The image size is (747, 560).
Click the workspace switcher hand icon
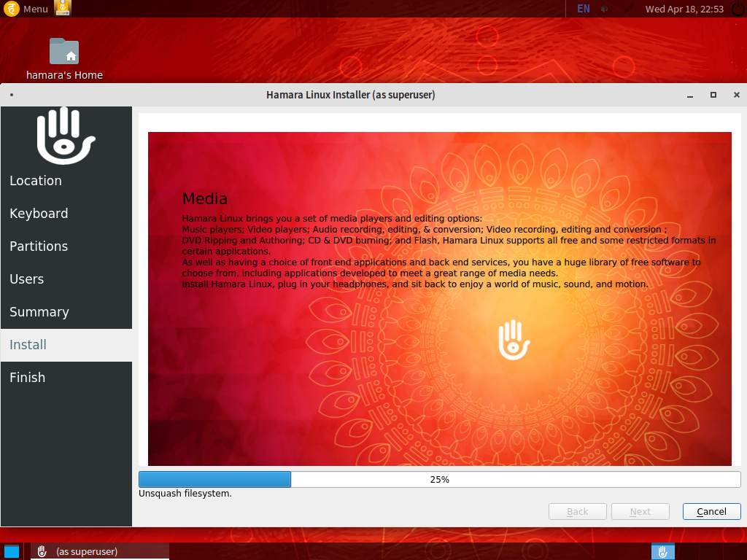tap(662, 551)
